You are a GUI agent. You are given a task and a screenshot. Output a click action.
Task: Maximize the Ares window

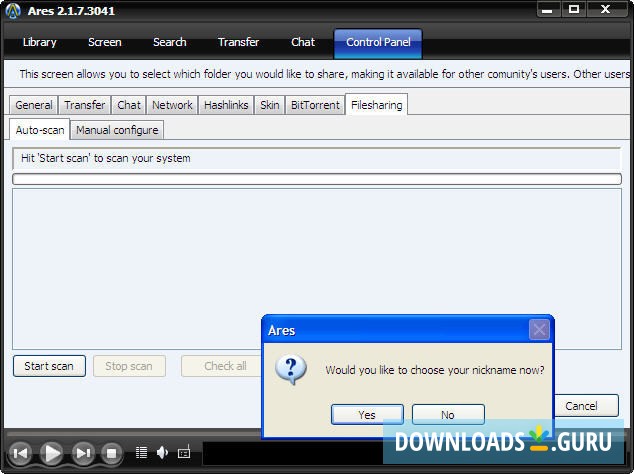pyautogui.click(x=574, y=10)
